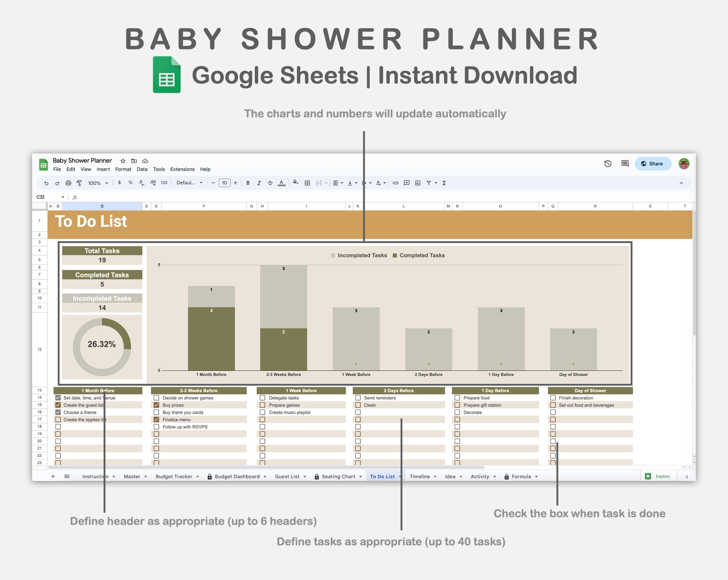Viewport: 728px width, 580px height.
Task: Open version history clock icon
Action: click(608, 164)
